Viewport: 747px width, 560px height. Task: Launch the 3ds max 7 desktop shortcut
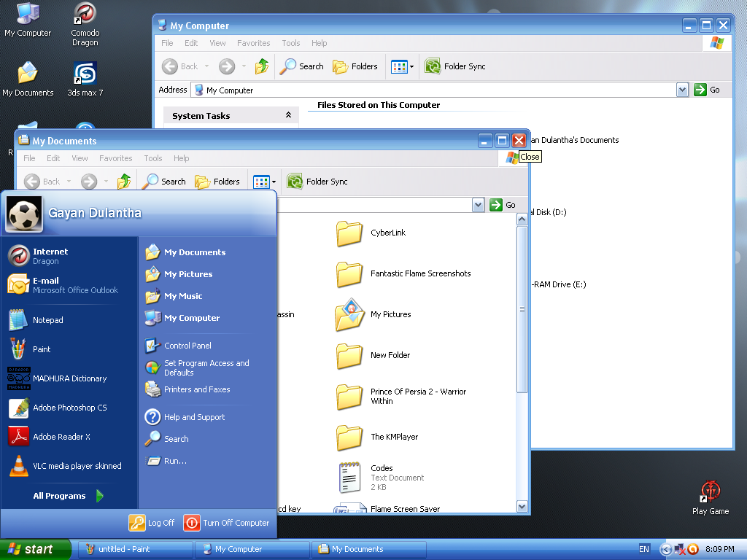click(84, 77)
